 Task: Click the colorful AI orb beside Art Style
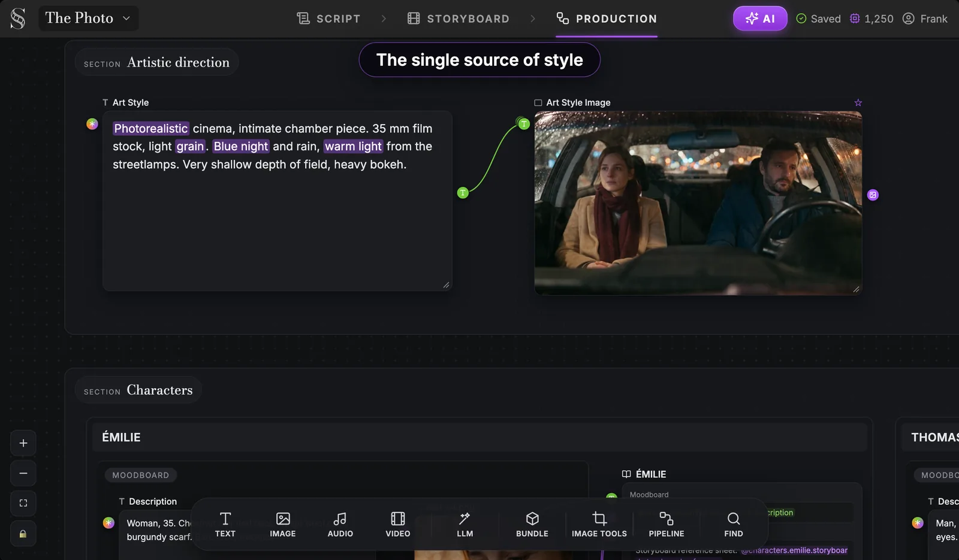coord(92,124)
